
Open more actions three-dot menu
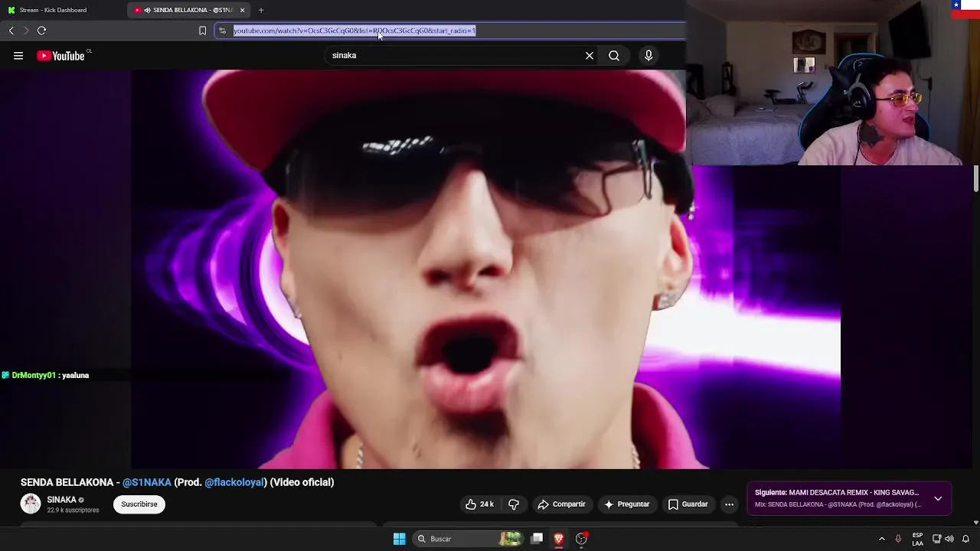point(729,504)
